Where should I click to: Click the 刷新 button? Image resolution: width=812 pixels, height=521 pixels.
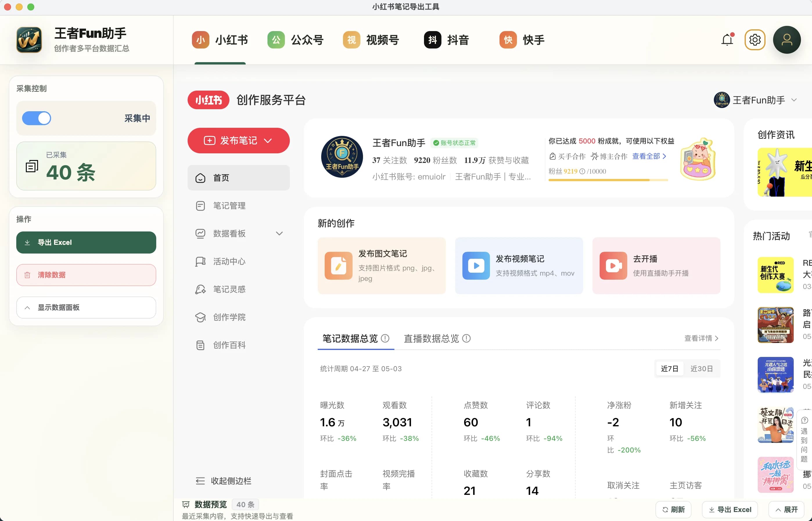coord(673,509)
